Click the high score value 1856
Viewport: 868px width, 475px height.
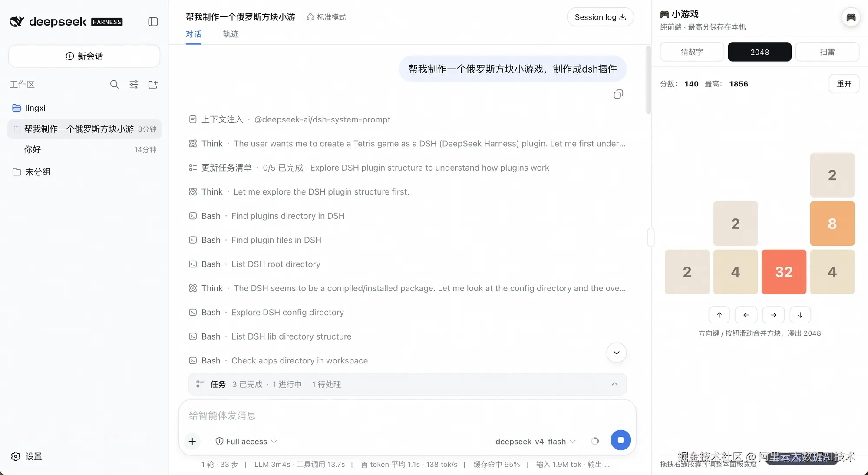coord(739,84)
